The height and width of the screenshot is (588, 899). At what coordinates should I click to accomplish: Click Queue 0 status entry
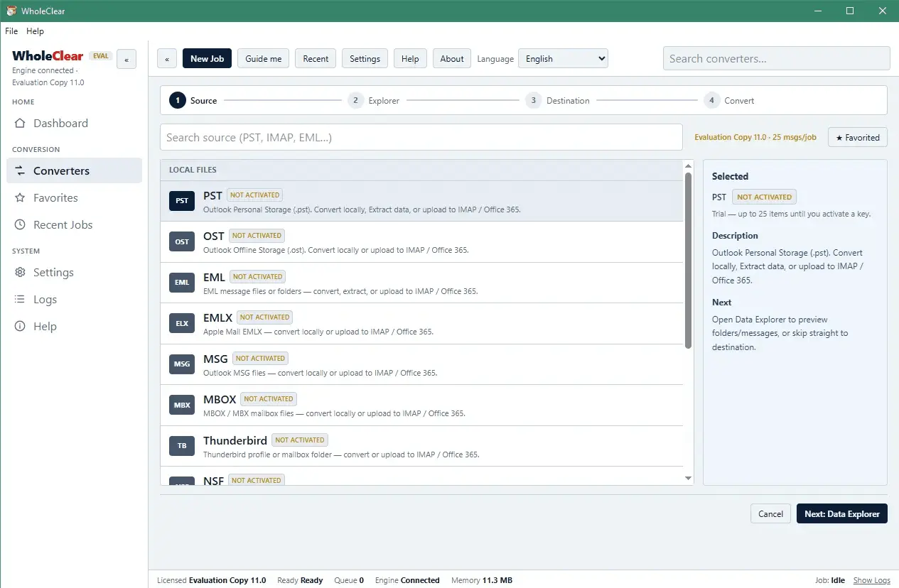tap(349, 580)
